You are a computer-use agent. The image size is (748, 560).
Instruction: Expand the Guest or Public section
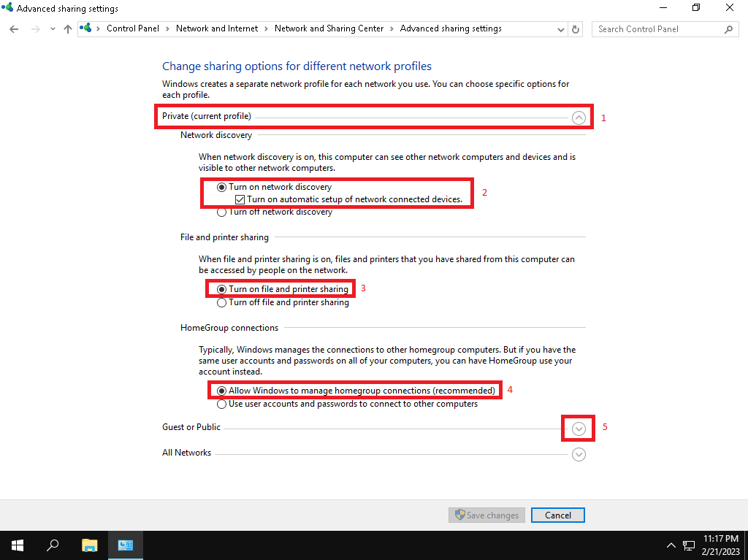click(579, 429)
